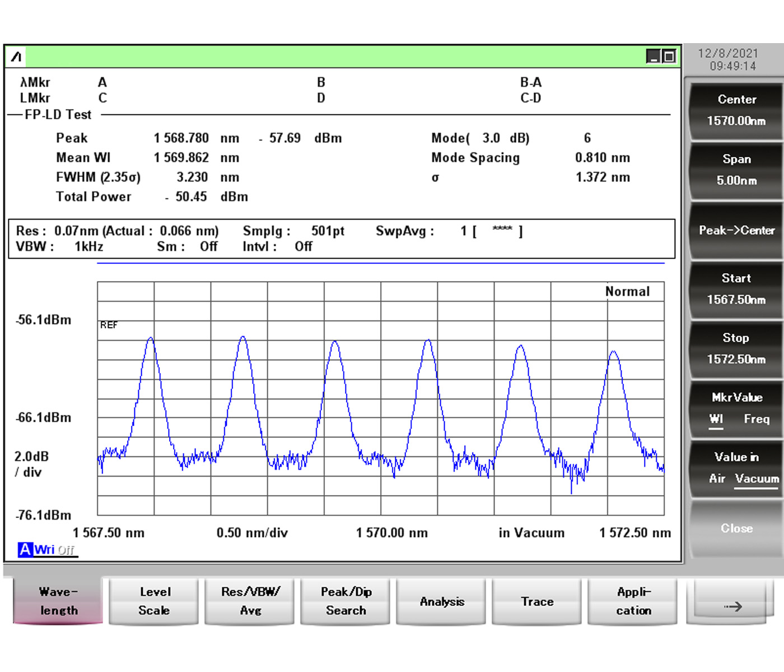Select trace A indicator box
This screenshot has width=784, height=672.
pos(25,549)
